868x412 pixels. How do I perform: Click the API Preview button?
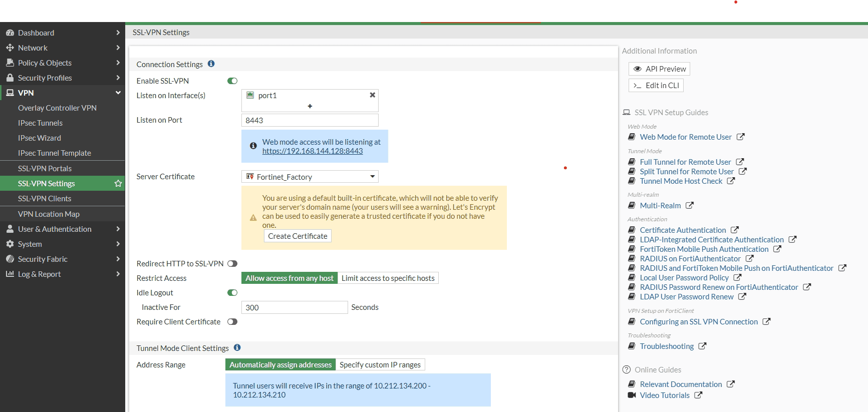[x=659, y=69]
